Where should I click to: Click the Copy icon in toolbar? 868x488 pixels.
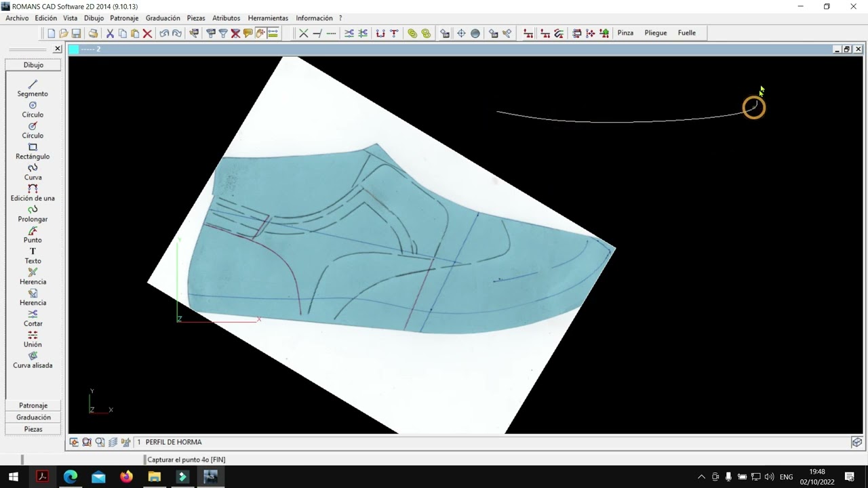pos(122,33)
